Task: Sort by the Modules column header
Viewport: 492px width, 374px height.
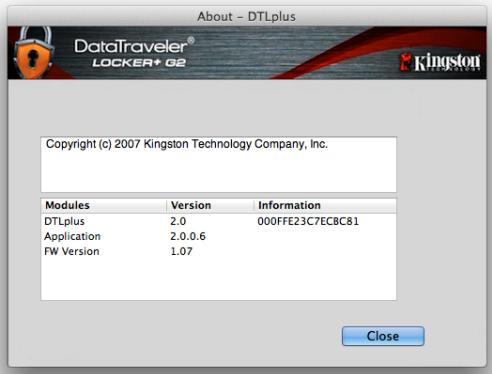Action: tap(104, 205)
